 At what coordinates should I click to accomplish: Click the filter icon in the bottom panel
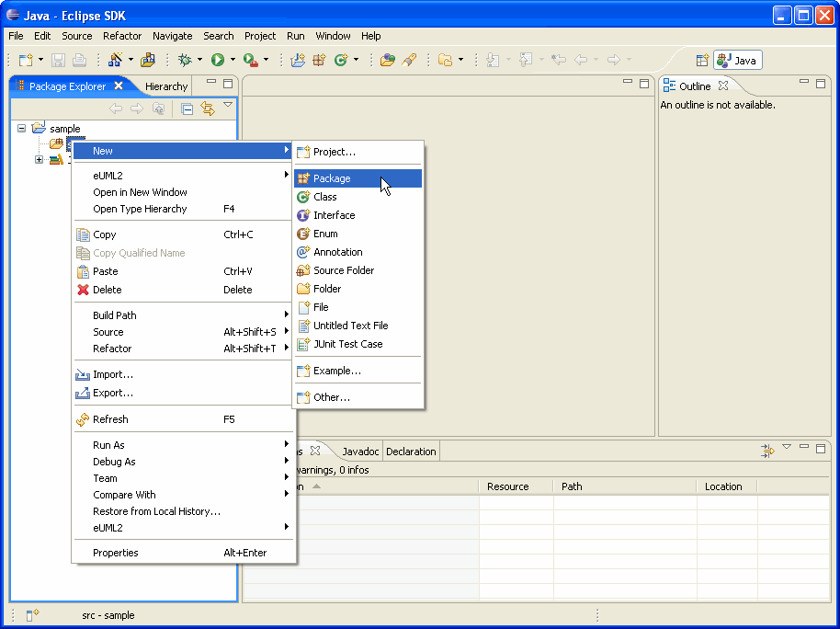coord(767,451)
